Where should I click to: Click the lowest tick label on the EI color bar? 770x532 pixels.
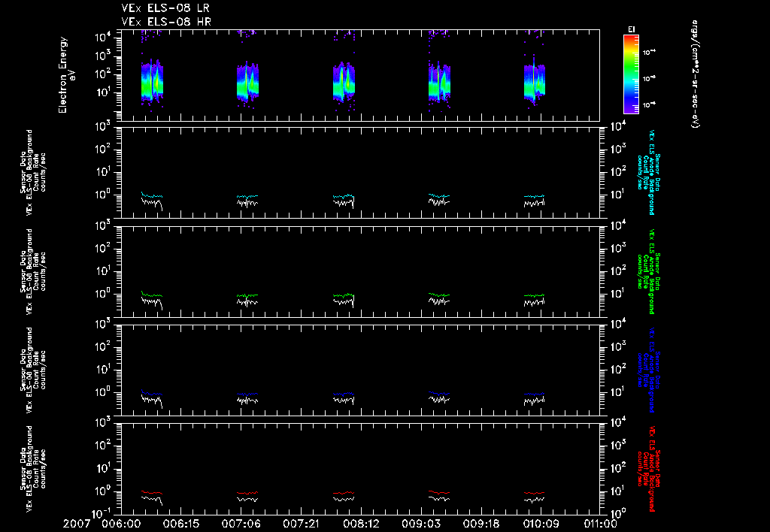tap(650, 105)
